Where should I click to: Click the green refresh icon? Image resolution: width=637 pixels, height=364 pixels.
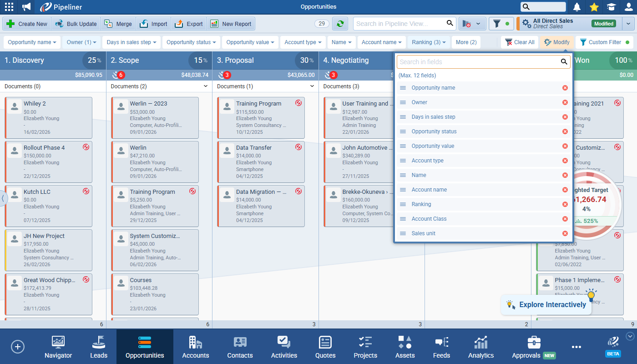[x=340, y=24]
